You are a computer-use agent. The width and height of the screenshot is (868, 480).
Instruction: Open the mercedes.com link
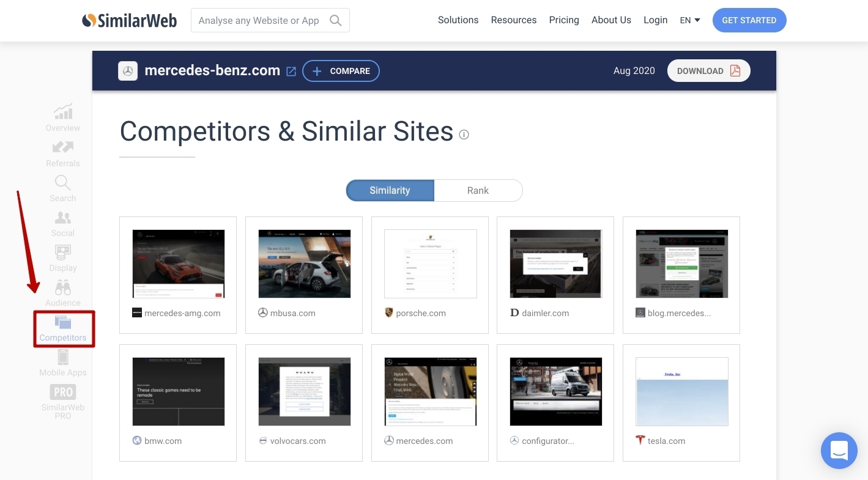(425, 441)
